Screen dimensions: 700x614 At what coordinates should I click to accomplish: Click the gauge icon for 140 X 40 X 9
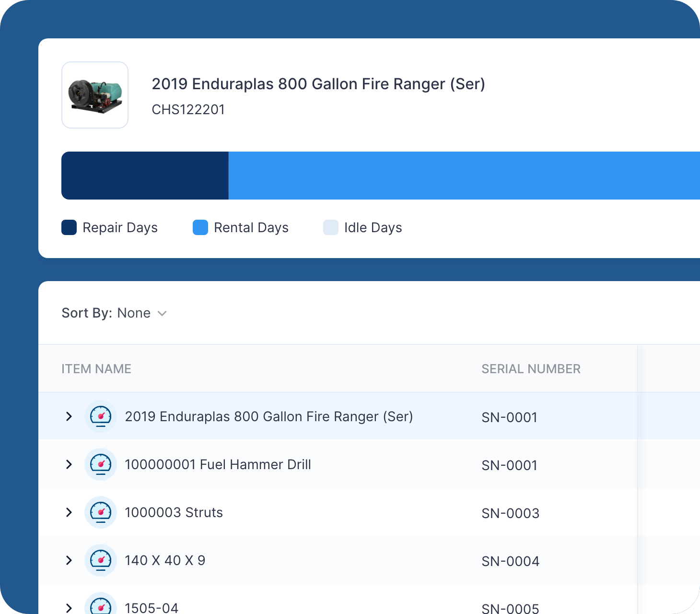(101, 560)
